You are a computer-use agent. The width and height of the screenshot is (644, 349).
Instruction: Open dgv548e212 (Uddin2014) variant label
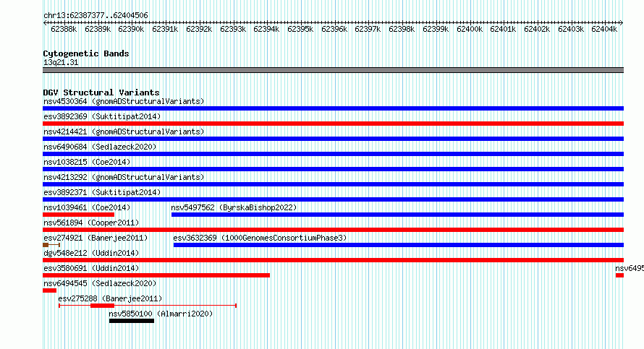pos(91,253)
